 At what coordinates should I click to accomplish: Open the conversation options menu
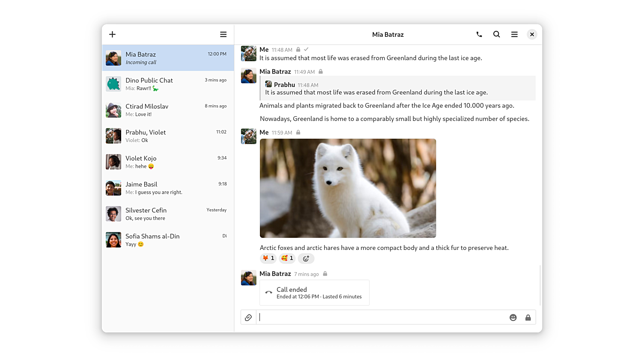click(x=514, y=35)
